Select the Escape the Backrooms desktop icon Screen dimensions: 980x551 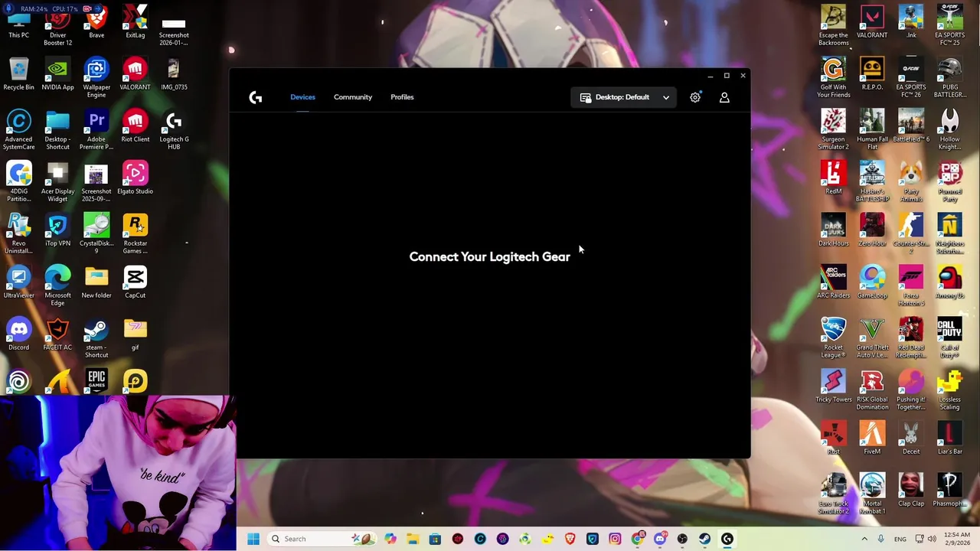tap(833, 26)
